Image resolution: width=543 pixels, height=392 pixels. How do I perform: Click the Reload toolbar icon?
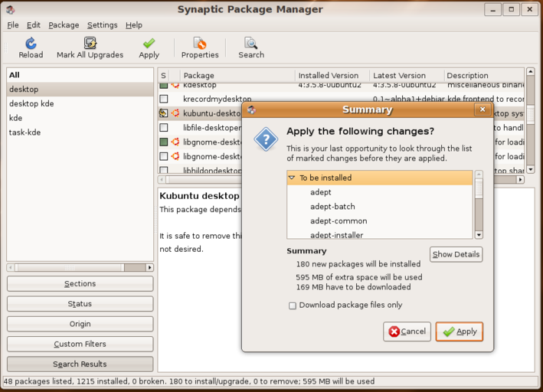(31, 44)
